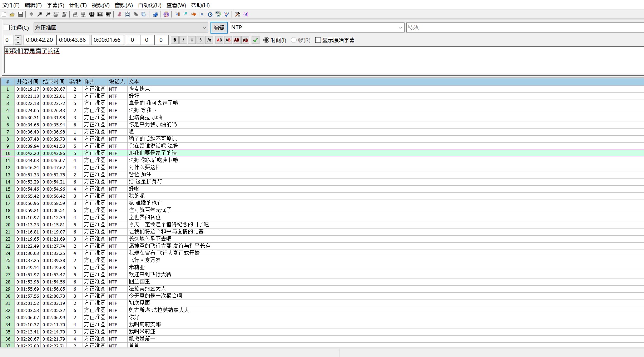Open Resample Resolution icon
The height and width of the screenshot is (357, 644).
202,14
